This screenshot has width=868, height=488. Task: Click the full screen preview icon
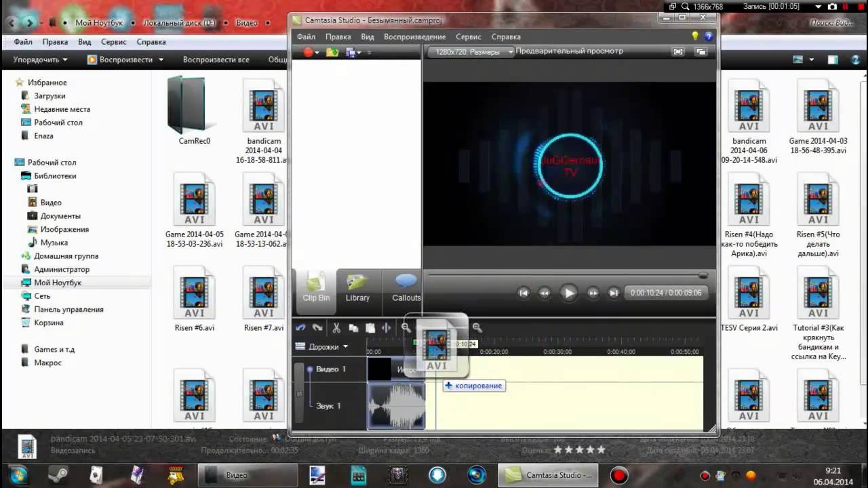[x=677, y=52]
